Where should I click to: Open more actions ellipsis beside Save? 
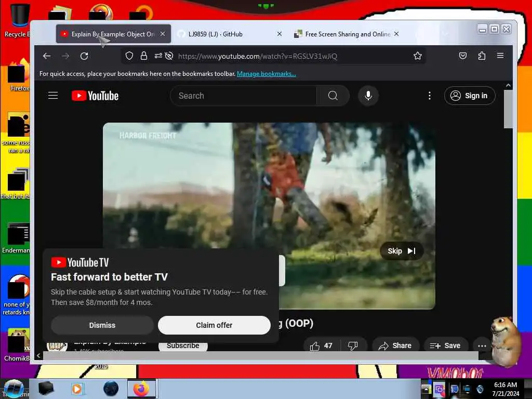click(x=482, y=345)
